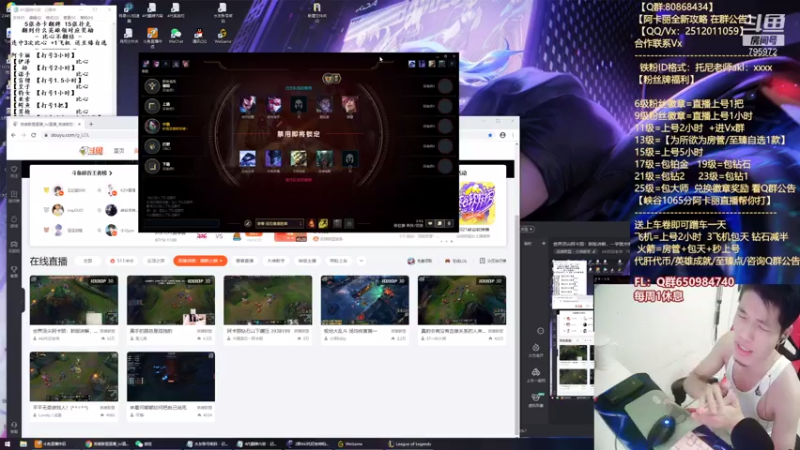Select the 全部 filter tab
The image size is (800, 450).
(x=88, y=261)
